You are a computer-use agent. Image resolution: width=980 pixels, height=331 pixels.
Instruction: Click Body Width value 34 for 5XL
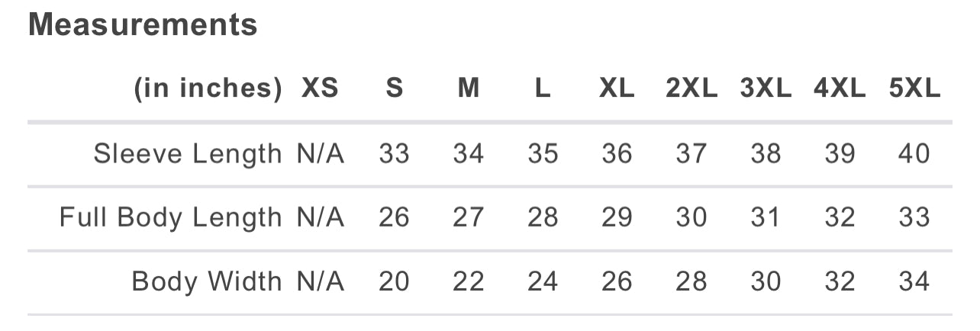pos(914,282)
